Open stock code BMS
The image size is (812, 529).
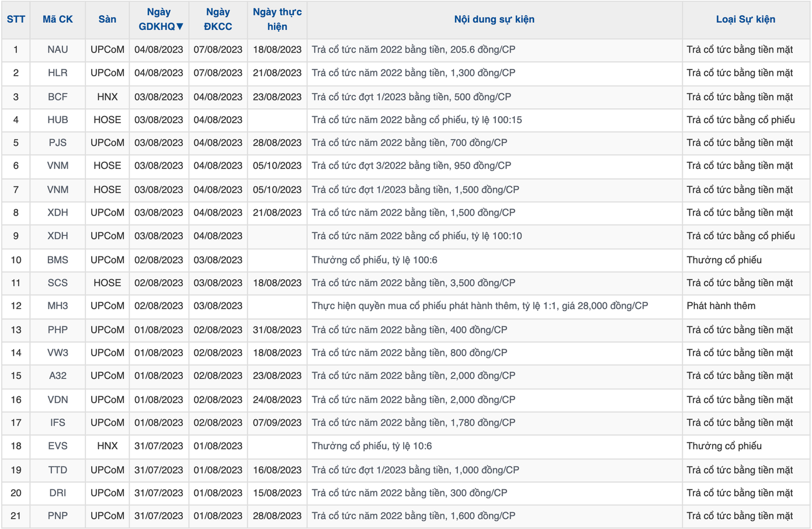tap(58, 260)
